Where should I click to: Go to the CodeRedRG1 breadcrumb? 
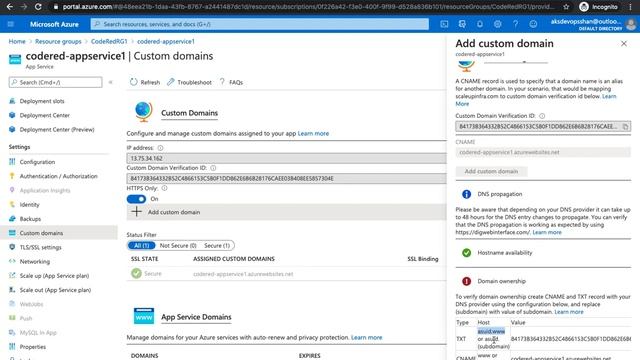click(x=109, y=41)
